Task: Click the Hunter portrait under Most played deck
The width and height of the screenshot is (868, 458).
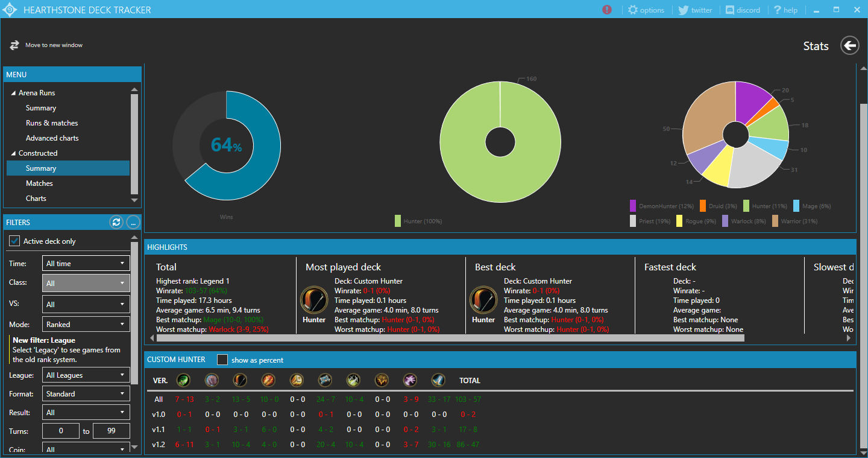Action: pos(314,300)
